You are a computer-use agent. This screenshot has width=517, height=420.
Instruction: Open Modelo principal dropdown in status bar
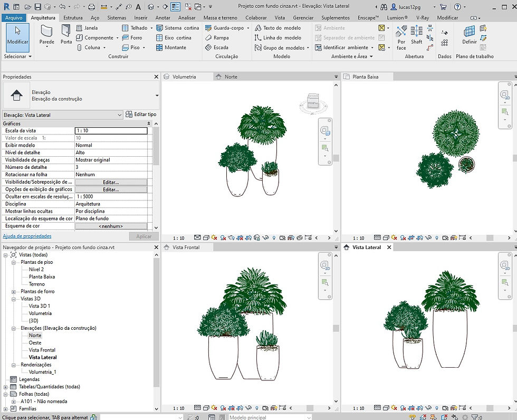pos(309,417)
